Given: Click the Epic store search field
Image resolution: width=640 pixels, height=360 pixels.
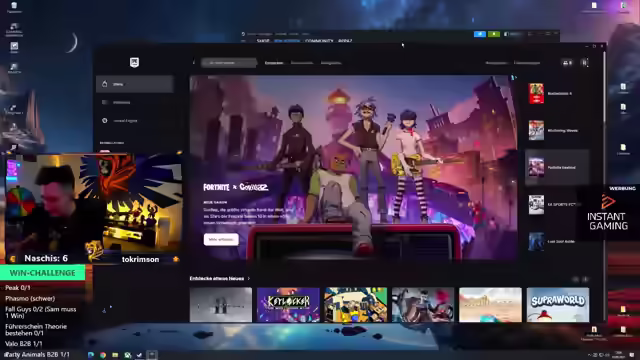Looking at the screenshot, I should pyautogui.click(x=229, y=63).
